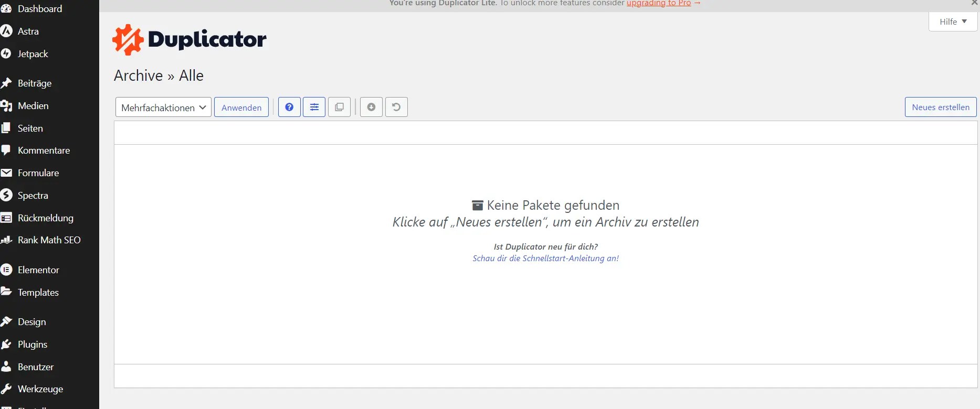Dismiss the Duplicator Lite upgrade notice
The image size is (980, 409).
tap(974, 3)
